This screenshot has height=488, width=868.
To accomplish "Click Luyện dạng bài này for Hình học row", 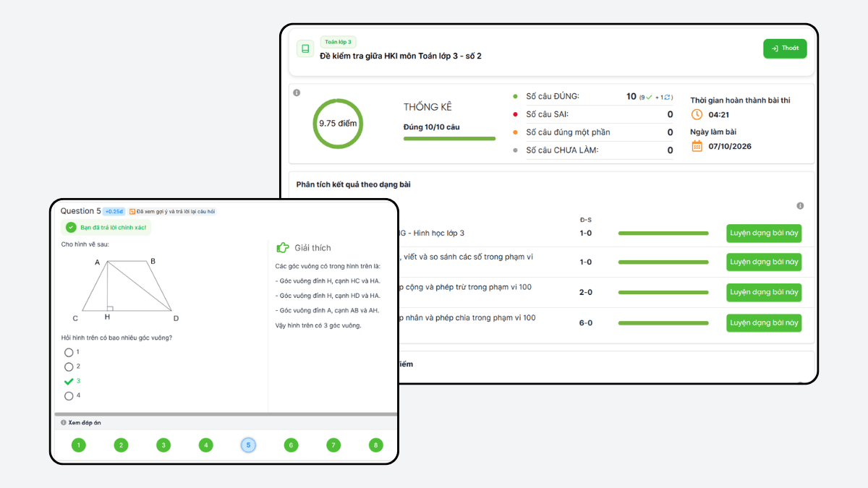I will tap(764, 233).
